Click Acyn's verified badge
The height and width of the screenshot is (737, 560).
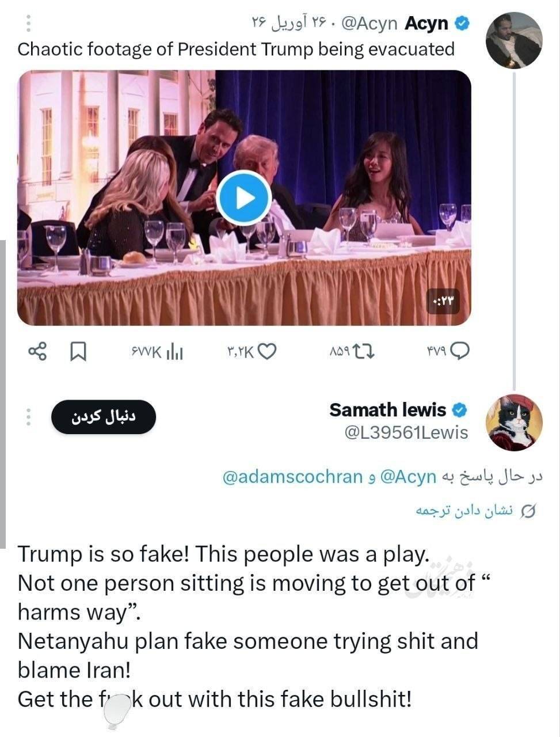(462, 24)
